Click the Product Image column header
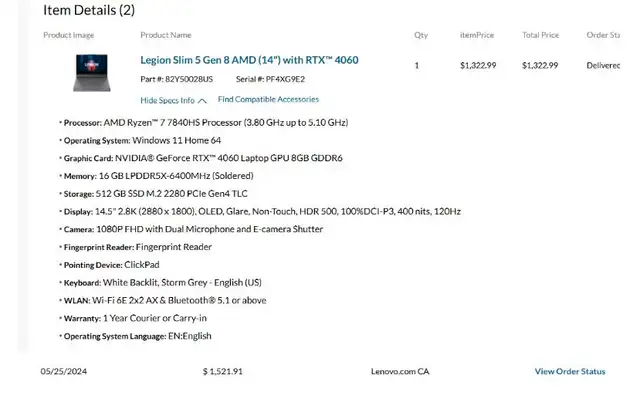Screen dimensions: 640x395 point(69,35)
